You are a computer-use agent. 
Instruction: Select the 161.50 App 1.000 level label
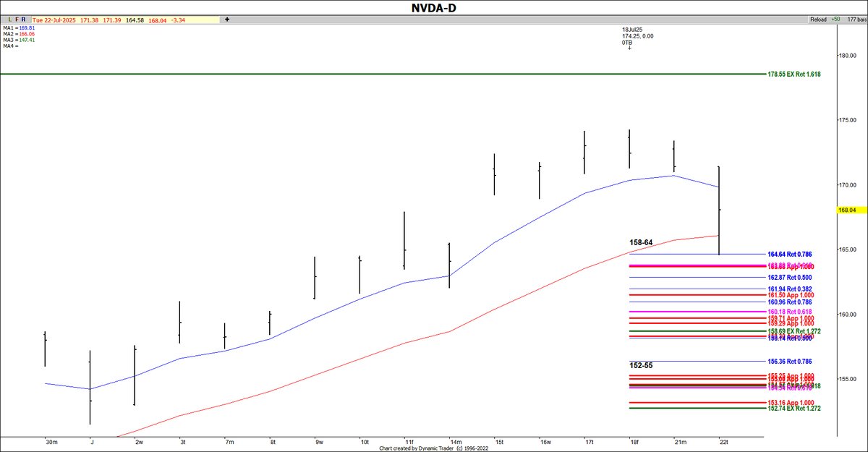tap(791, 295)
